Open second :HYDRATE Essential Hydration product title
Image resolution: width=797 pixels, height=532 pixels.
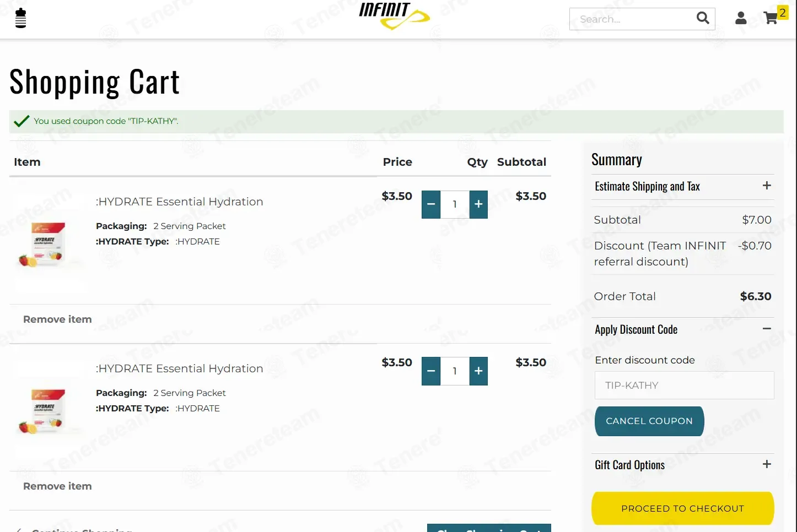click(179, 368)
